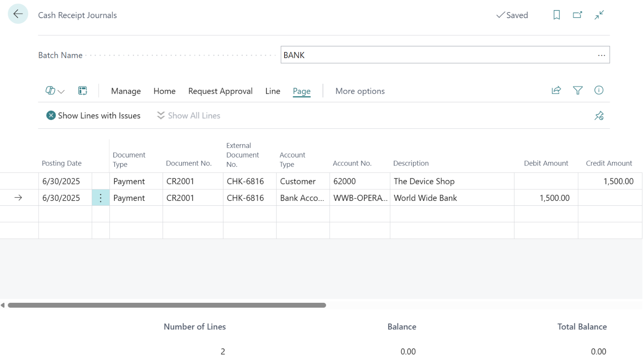Share the journal using the share icon
This screenshot has width=644, height=364.
[x=556, y=90]
